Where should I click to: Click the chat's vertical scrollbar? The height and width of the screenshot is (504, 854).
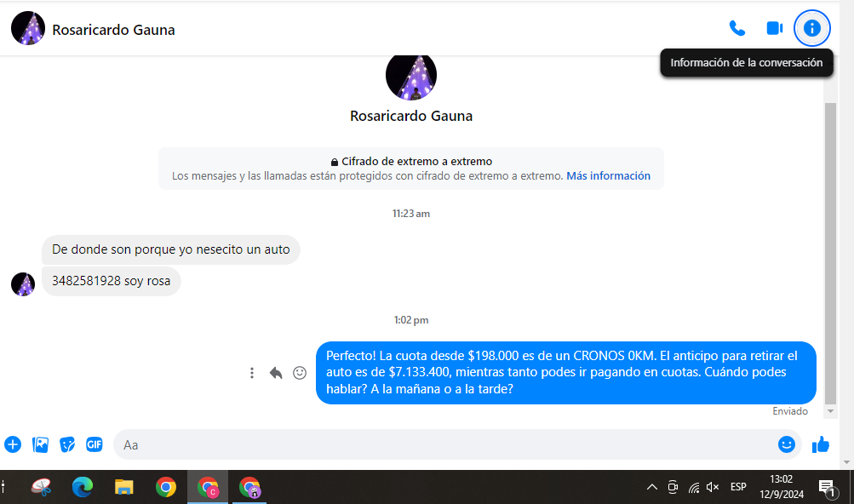[x=830, y=255]
